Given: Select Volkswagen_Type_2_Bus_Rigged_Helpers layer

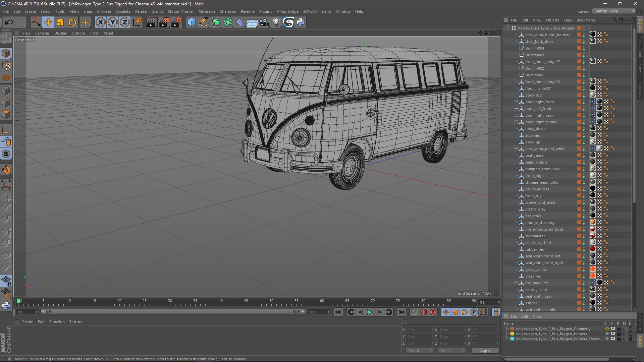Looking at the screenshot, I should [x=551, y=334].
